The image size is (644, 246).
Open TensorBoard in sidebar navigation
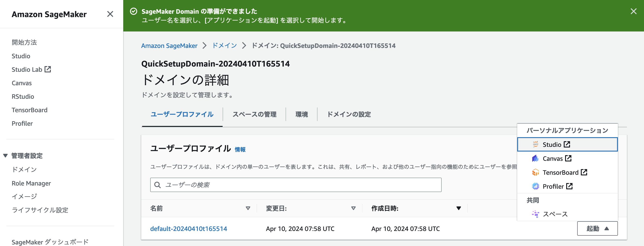coord(29,110)
